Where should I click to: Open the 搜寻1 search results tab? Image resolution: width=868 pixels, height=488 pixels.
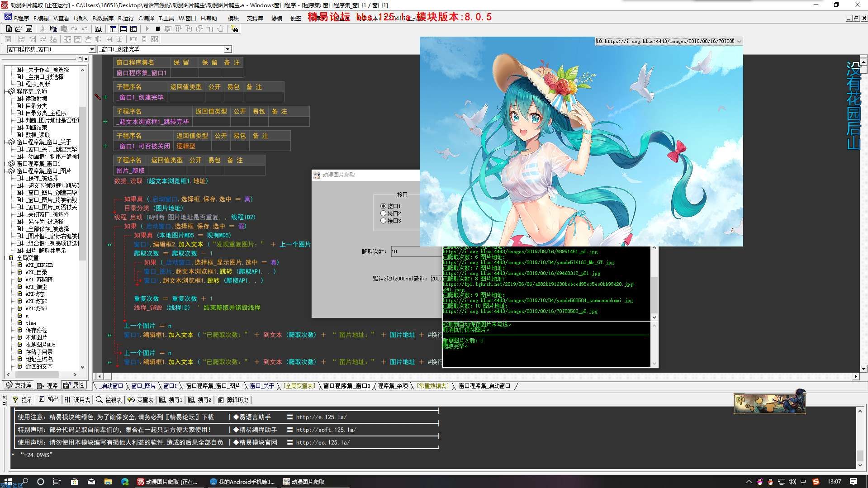tap(171, 399)
